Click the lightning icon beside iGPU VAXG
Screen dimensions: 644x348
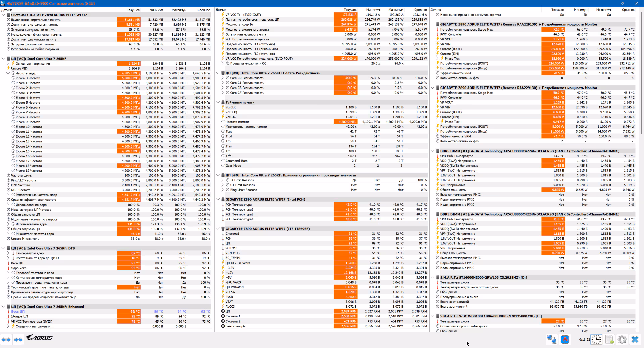223,282
